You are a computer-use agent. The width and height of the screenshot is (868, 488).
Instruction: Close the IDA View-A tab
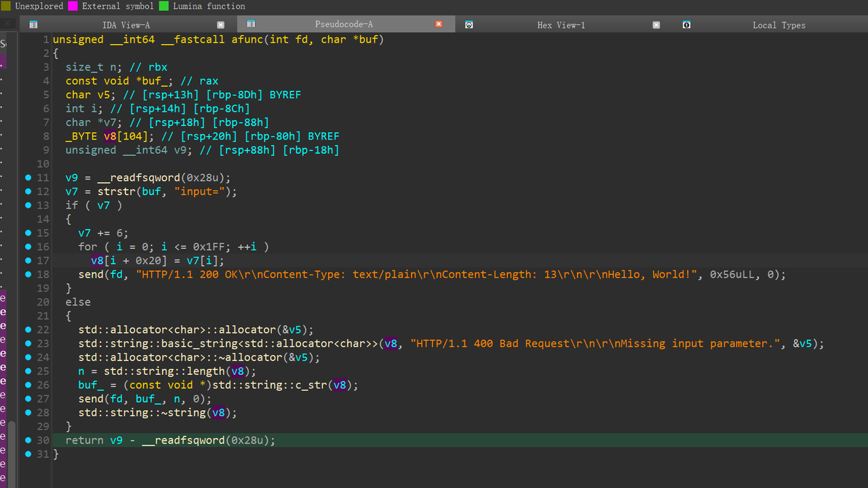pos(221,24)
